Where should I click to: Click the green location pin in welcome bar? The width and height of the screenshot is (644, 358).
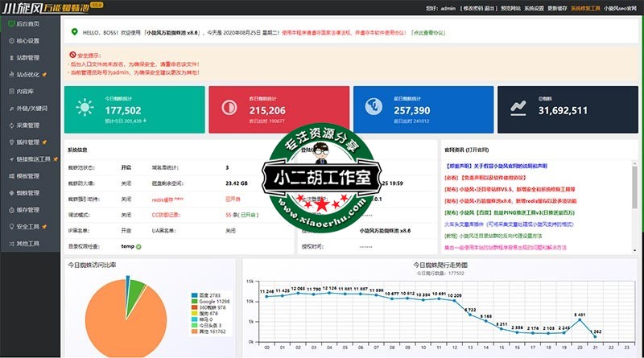click(x=75, y=33)
